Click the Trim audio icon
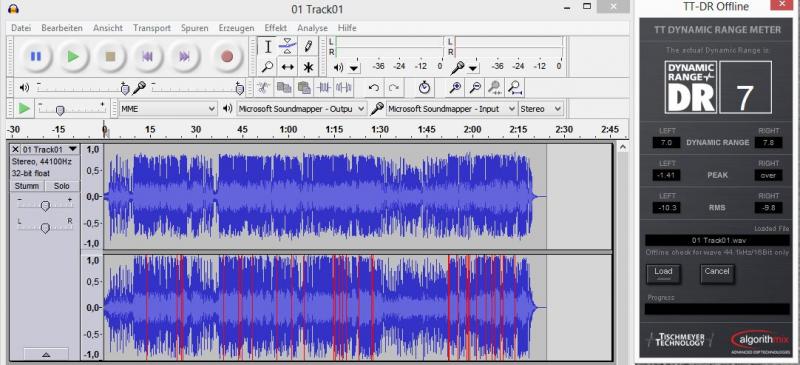Image resolution: width=800 pixels, height=365 pixels. 324,88
